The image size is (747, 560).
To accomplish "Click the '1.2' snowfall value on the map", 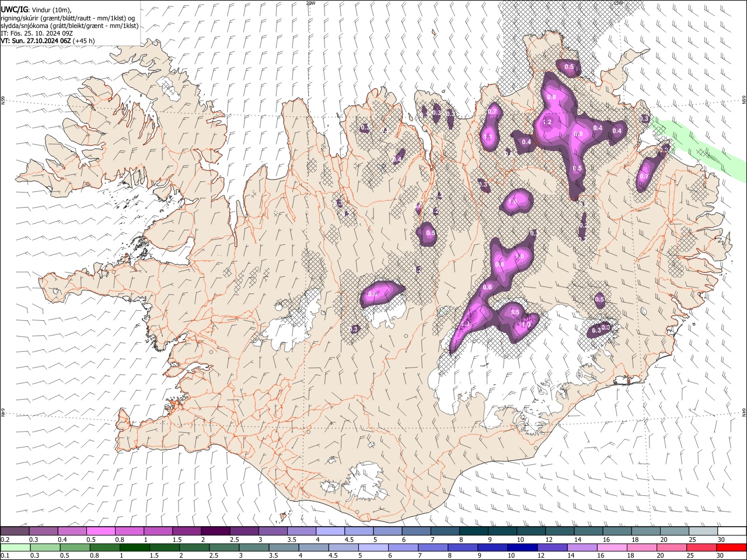I will click(547, 123).
